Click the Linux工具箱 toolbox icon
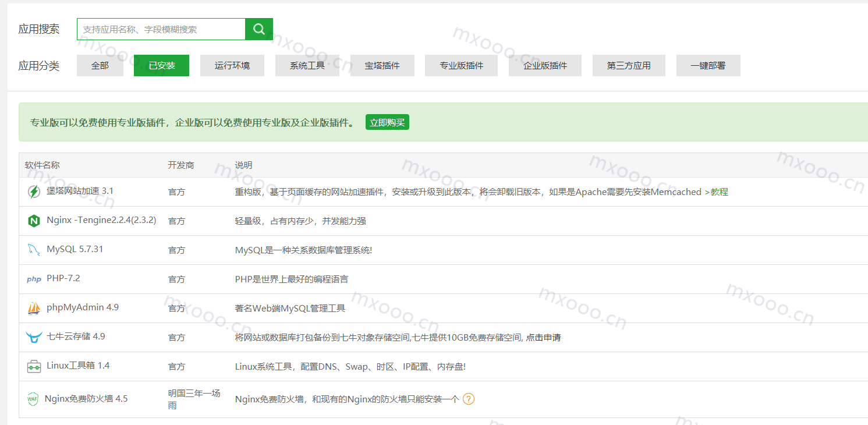This screenshot has height=425, width=868. click(x=34, y=366)
